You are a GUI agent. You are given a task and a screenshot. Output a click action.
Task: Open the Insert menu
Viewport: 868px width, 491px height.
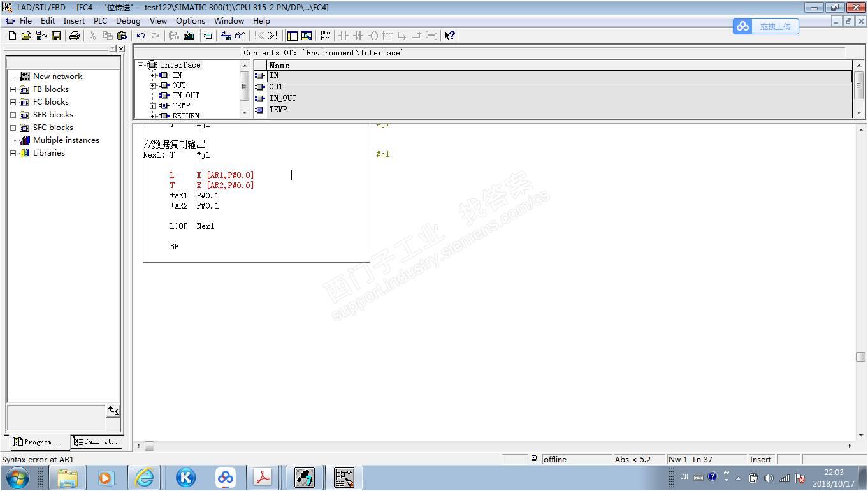[74, 21]
